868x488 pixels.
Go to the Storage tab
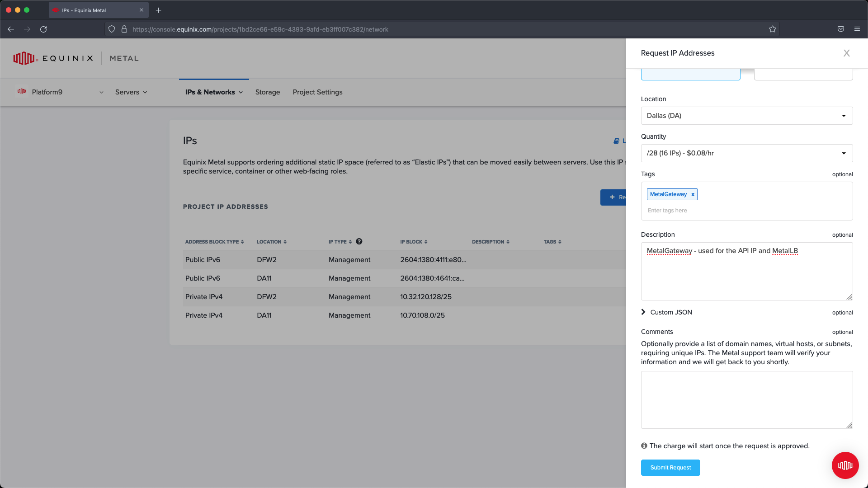click(x=268, y=92)
